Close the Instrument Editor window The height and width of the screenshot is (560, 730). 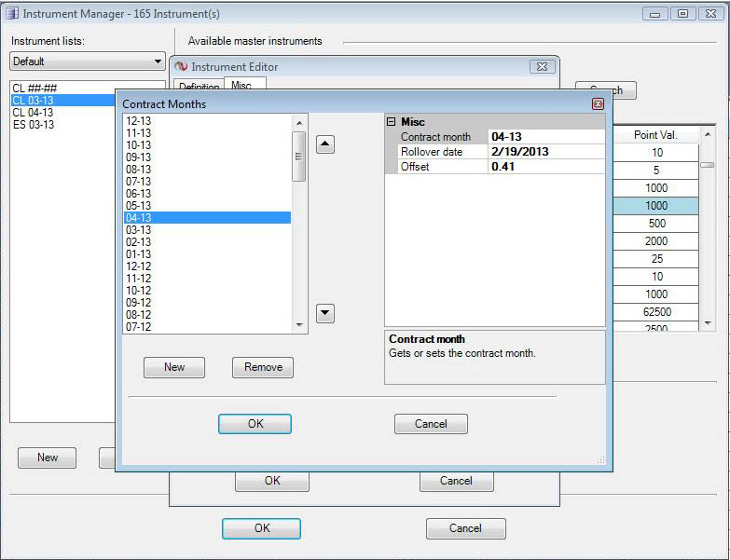click(543, 66)
